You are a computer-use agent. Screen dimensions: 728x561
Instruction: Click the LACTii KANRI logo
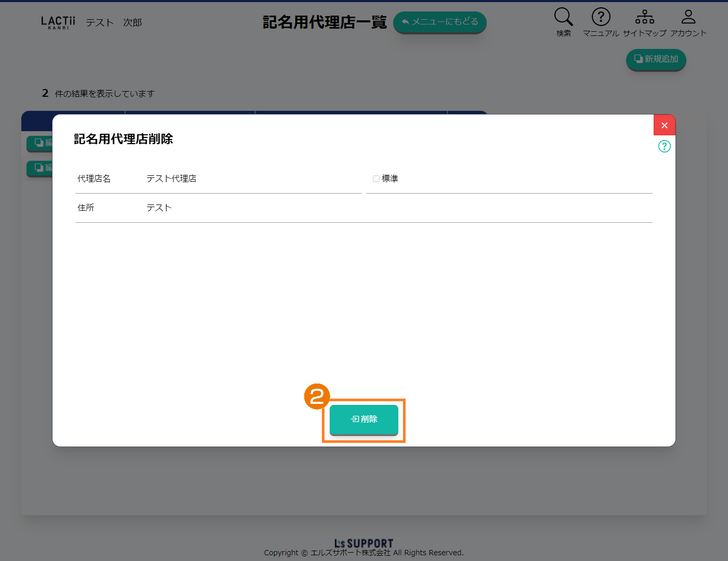(58, 22)
